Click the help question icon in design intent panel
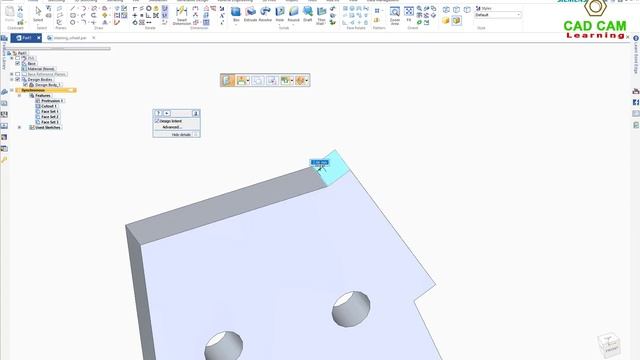 (158, 113)
